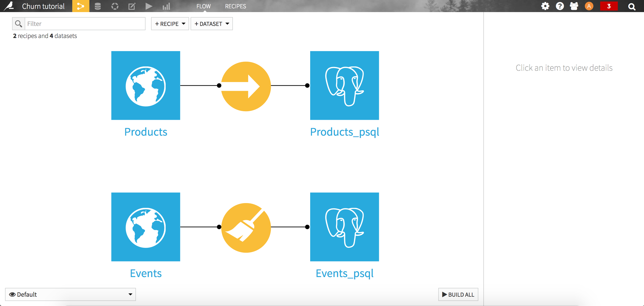This screenshot has width=644, height=306.
Task: Open the Notebooks editor icon
Action: (x=132, y=6)
